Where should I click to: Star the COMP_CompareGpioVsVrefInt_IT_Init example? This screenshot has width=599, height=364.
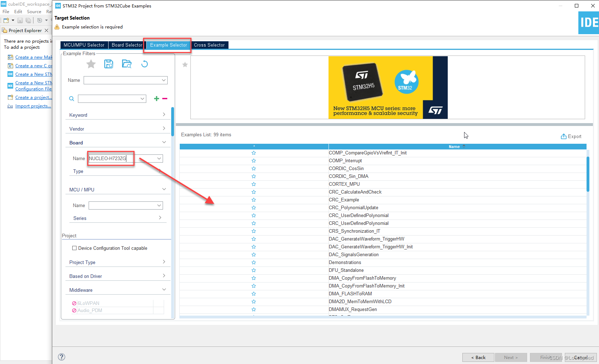[254, 153]
